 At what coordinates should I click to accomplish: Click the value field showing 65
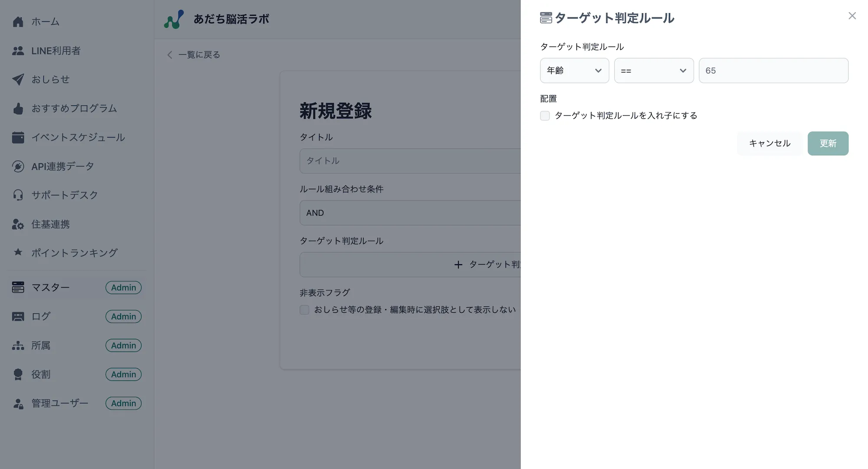[x=773, y=70]
